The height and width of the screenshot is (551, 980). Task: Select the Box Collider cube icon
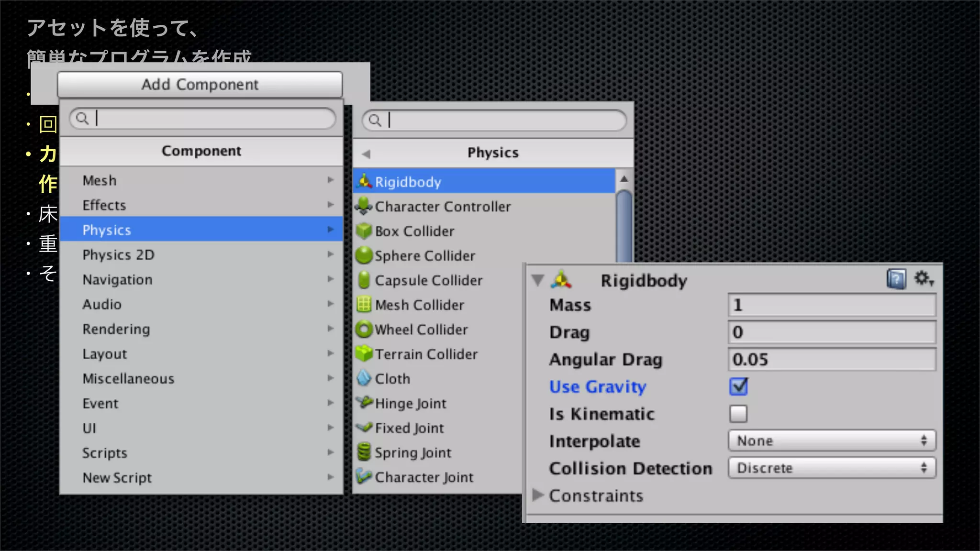(364, 231)
